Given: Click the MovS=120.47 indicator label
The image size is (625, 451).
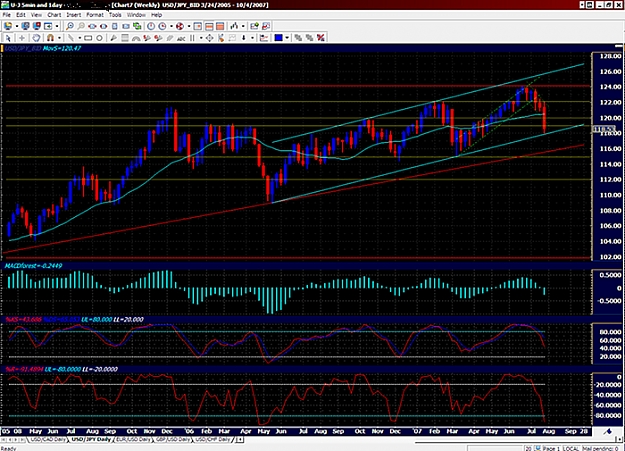Looking at the screenshot, I should [x=62, y=48].
